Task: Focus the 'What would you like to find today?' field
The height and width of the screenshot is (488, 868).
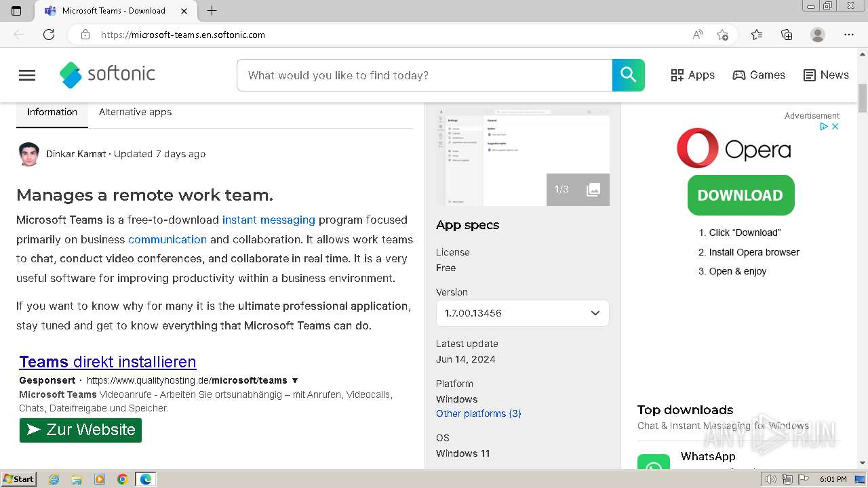Action: point(425,75)
